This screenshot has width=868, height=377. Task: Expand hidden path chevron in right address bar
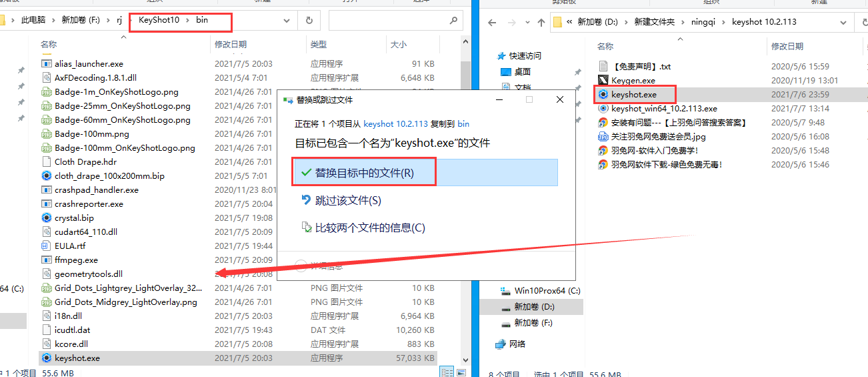click(571, 22)
